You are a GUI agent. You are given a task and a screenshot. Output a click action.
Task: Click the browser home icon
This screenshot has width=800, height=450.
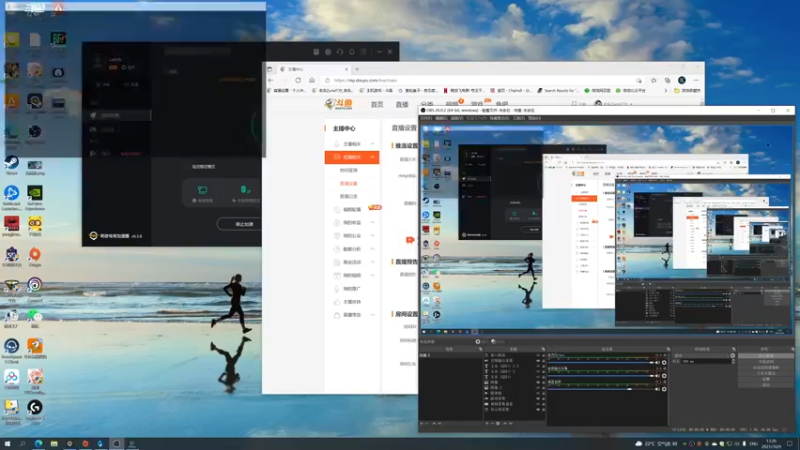point(312,80)
